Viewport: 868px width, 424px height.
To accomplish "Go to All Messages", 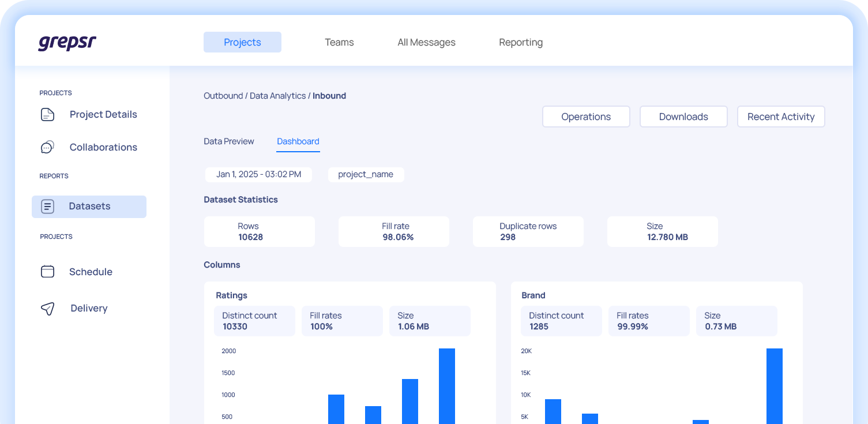I will click(x=426, y=42).
